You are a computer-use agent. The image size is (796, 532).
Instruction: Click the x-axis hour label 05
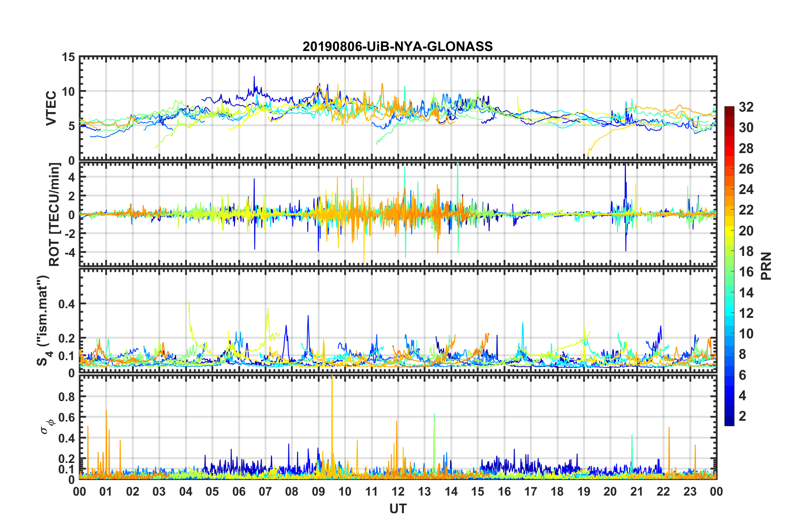pyautogui.click(x=212, y=491)
